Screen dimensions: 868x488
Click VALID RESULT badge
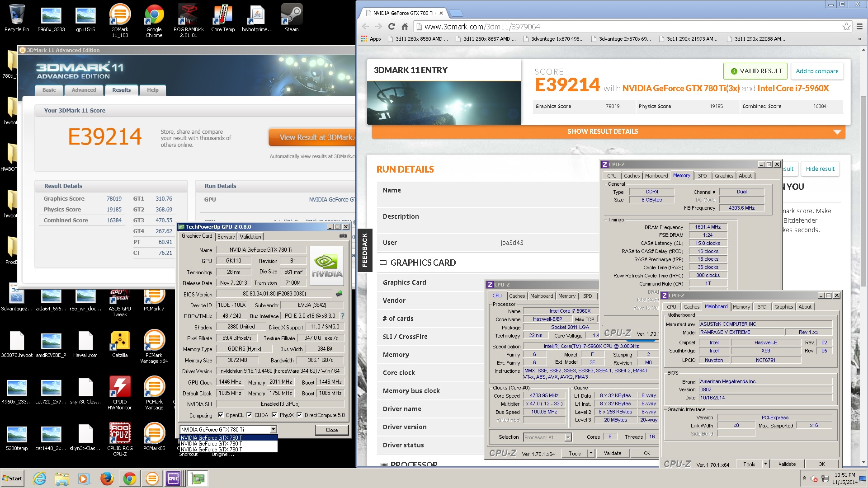[x=756, y=71]
